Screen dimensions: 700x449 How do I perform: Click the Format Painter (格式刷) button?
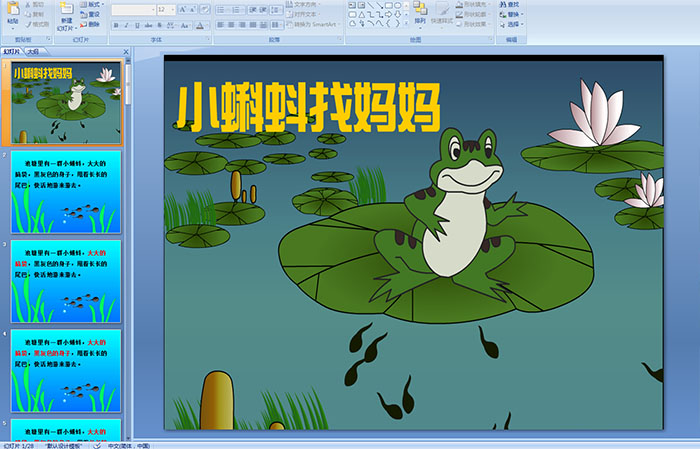pos(38,25)
